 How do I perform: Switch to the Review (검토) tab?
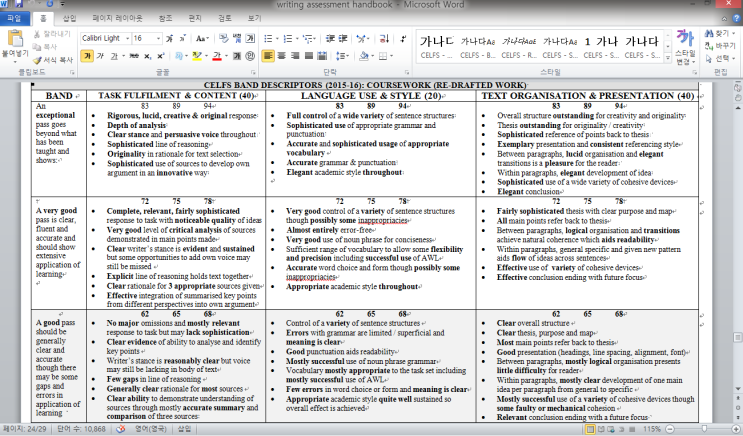click(225, 18)
